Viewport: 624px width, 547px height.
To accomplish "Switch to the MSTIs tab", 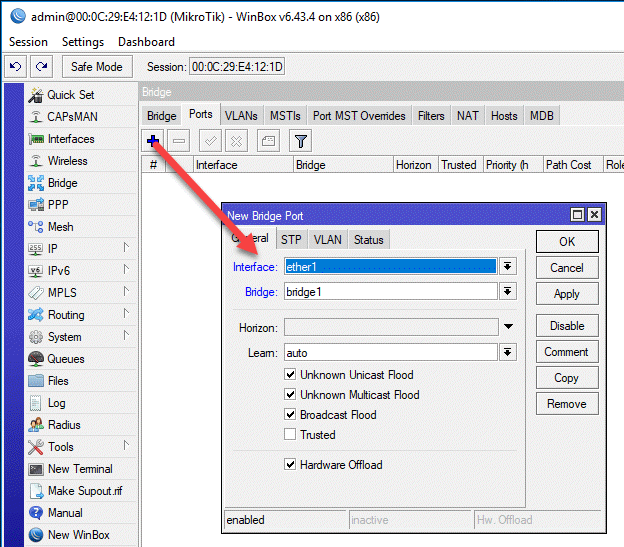I will (x=285, y=116).
